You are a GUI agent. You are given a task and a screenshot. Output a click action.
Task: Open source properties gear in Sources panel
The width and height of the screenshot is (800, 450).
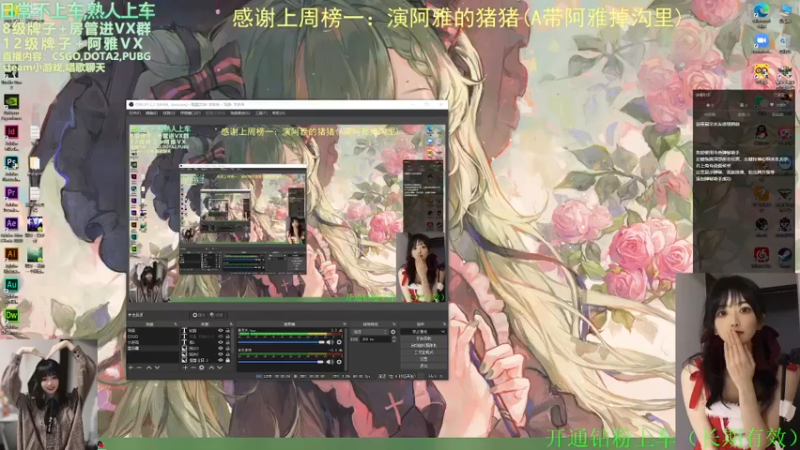tap(202, 367)
